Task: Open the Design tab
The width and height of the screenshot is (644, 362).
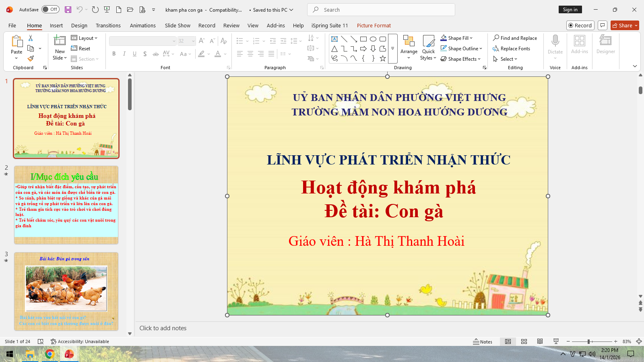Action: click(79, 25)
